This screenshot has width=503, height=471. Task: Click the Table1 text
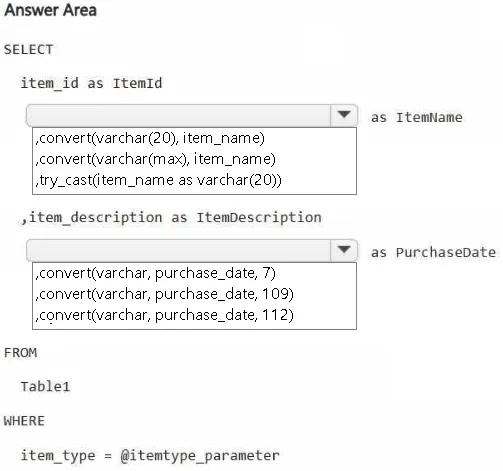pyautogui.click(x=45, y=387)
